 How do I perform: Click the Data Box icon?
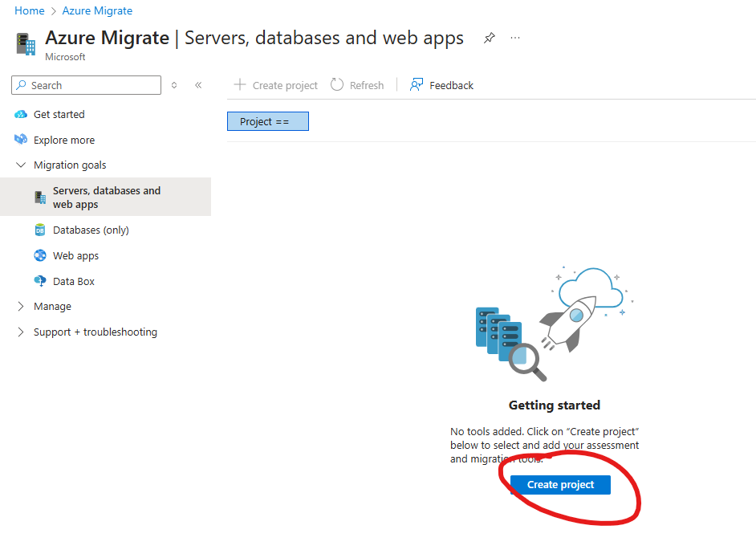(40, 282)
